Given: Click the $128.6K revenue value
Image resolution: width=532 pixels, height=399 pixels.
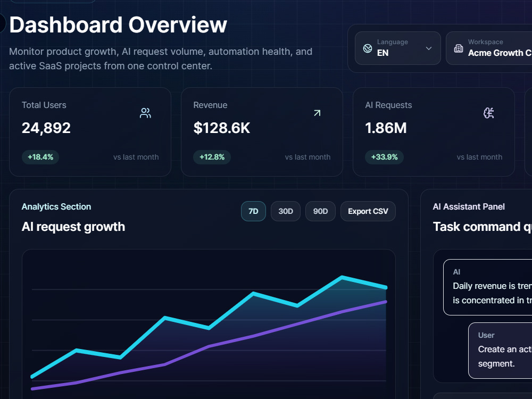Looking at the screenshot, I should 221,128.
